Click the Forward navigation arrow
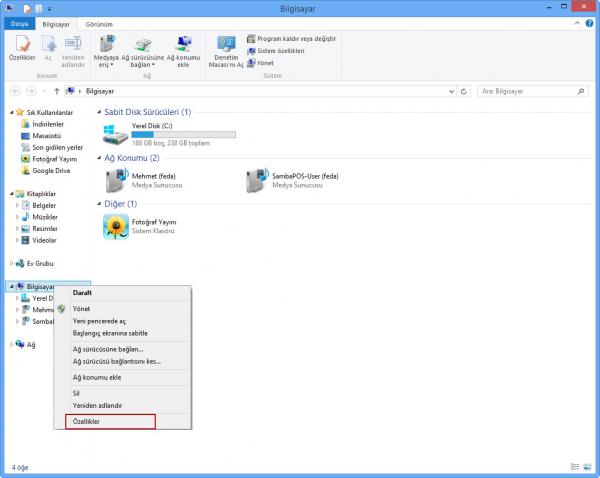600x478 pixels. click(31, 91)
